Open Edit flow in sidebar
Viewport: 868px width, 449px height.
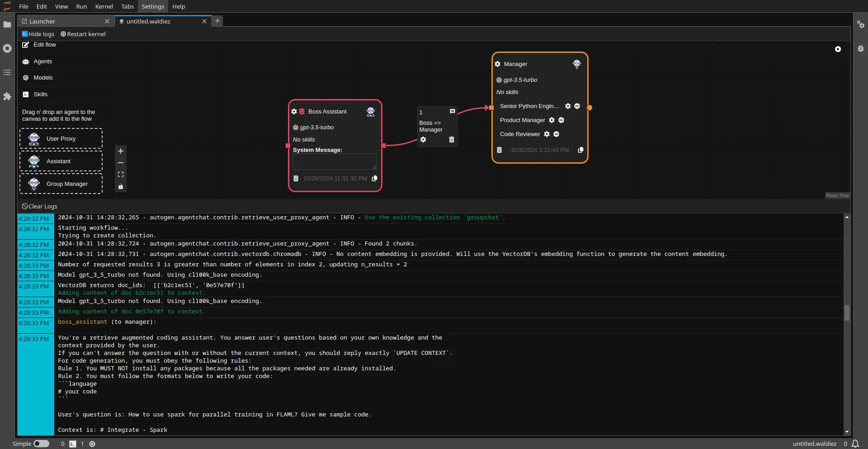point(63,45)
